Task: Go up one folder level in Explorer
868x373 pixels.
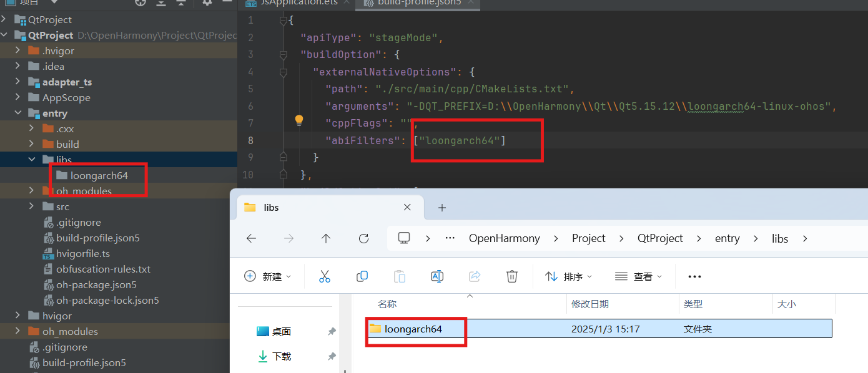Action: (x=326, y=238)
